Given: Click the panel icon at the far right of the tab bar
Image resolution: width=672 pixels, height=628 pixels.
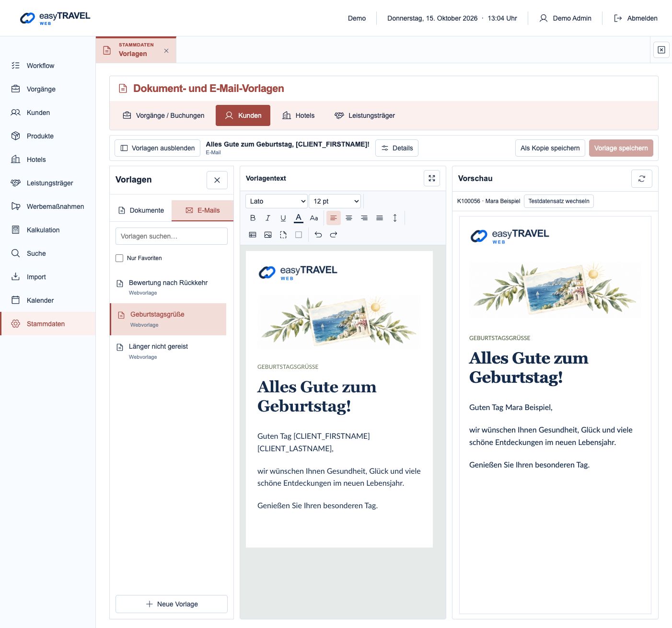Looking at the screenshot, I should click(661, 50).
